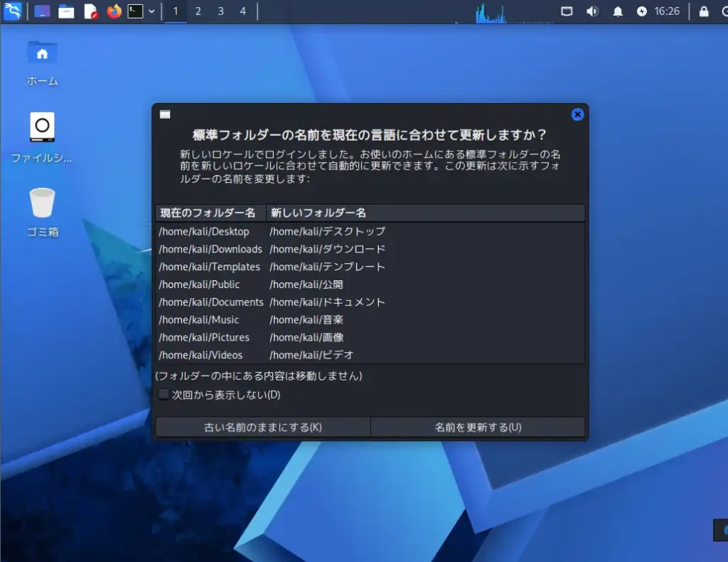
Task: Open the Kali applications menu
Action: 11,11
